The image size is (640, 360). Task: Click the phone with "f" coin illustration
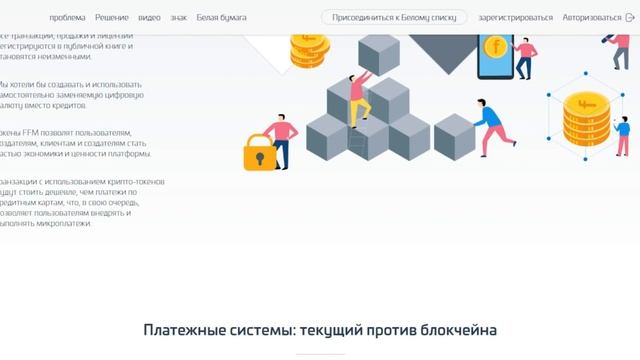496,56
